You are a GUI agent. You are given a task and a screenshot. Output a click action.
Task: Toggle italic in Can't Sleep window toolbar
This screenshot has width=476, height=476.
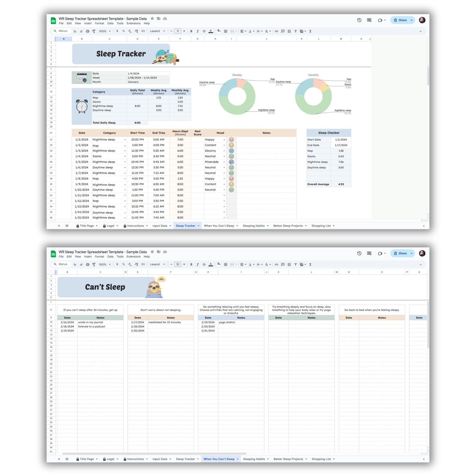click(x=198, y=264)
